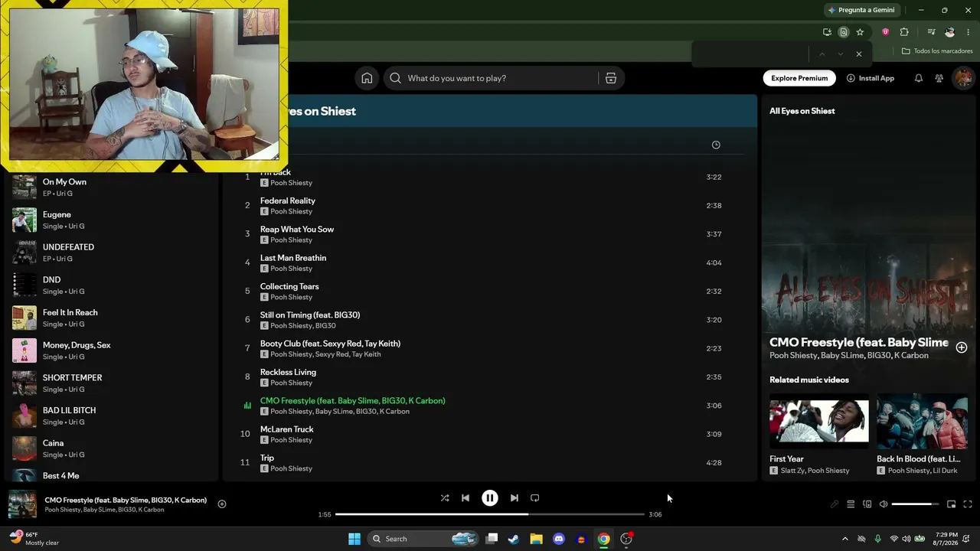Open Chrome extensions puzzle icon

(x=904, y=32)
